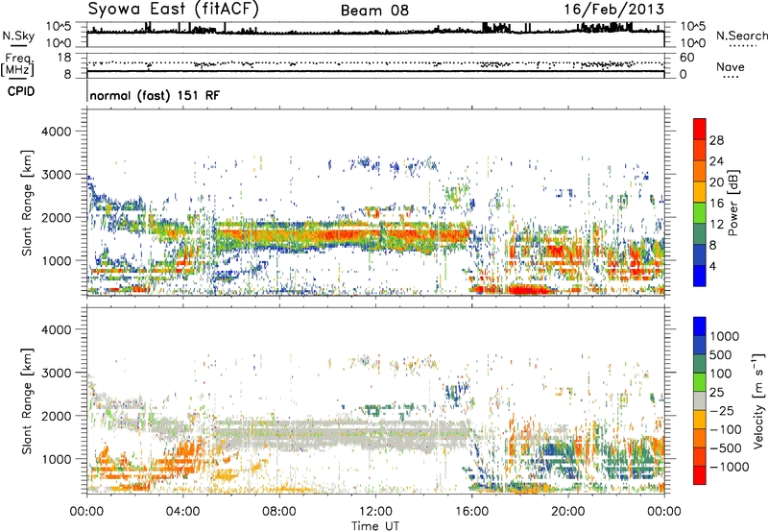Image resolution: width=768 pixels, height=532 pixels.
Task: Click the light green 12–16 dB power colorbar segment
Action: [700, 213]
